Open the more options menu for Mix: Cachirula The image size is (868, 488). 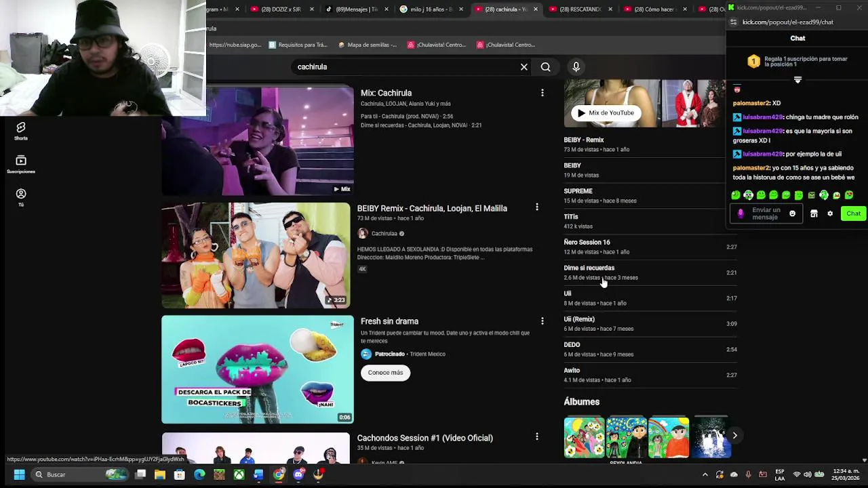coord(542,93)
